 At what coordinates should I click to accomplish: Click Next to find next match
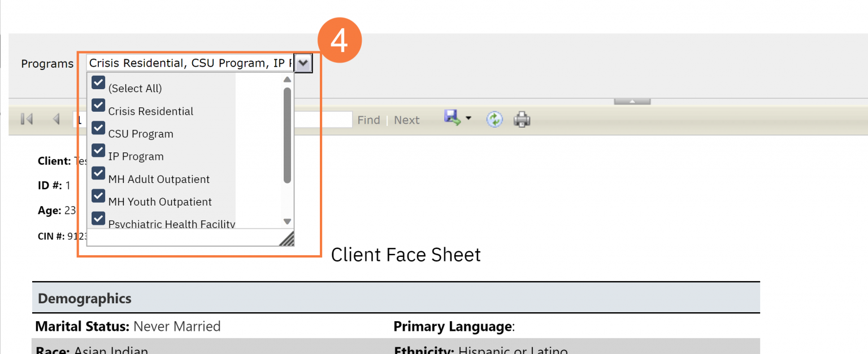[406, 119]
